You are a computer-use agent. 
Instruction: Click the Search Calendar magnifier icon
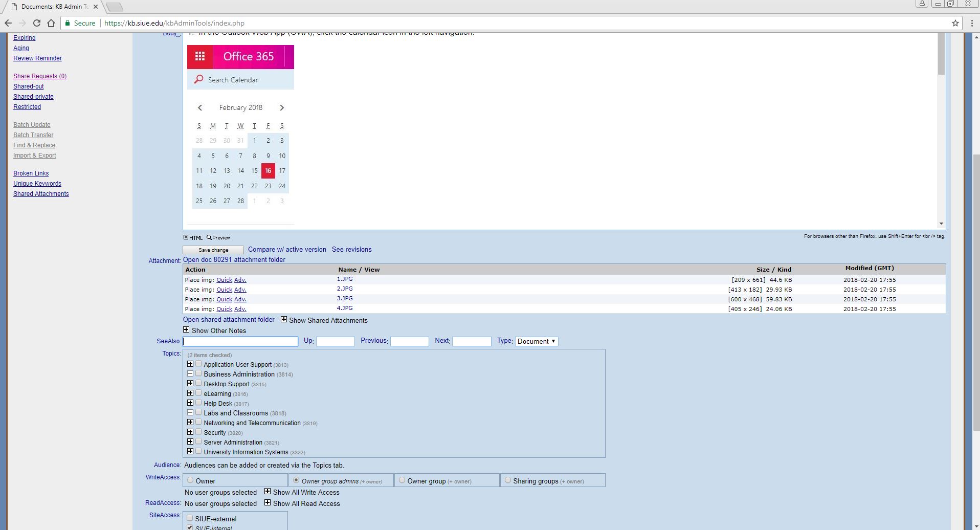[x=198, y=80]
